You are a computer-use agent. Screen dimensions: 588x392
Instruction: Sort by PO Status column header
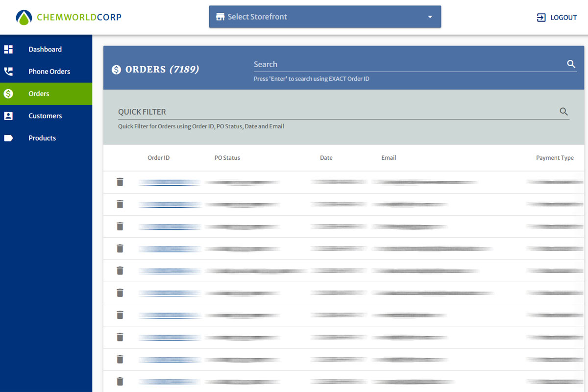[227, 158]
